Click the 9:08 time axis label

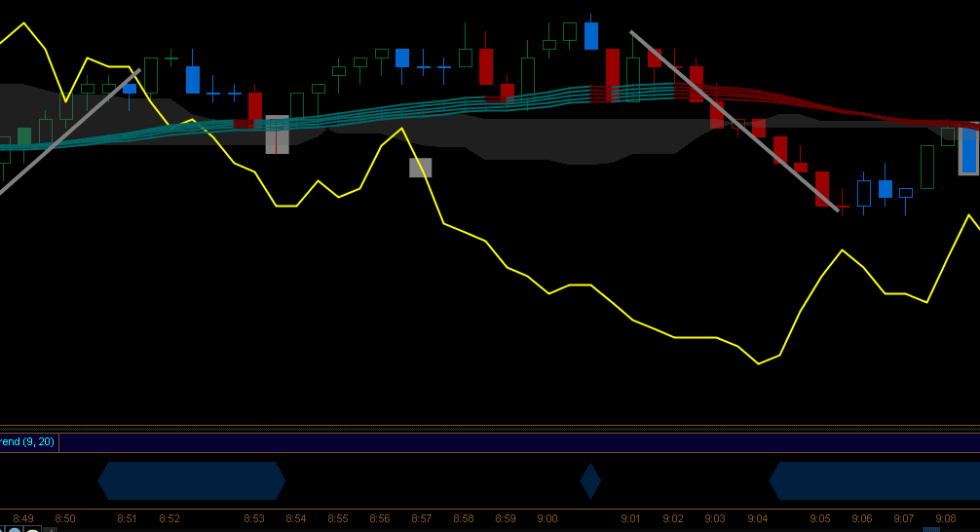click(x=946, y=518)
